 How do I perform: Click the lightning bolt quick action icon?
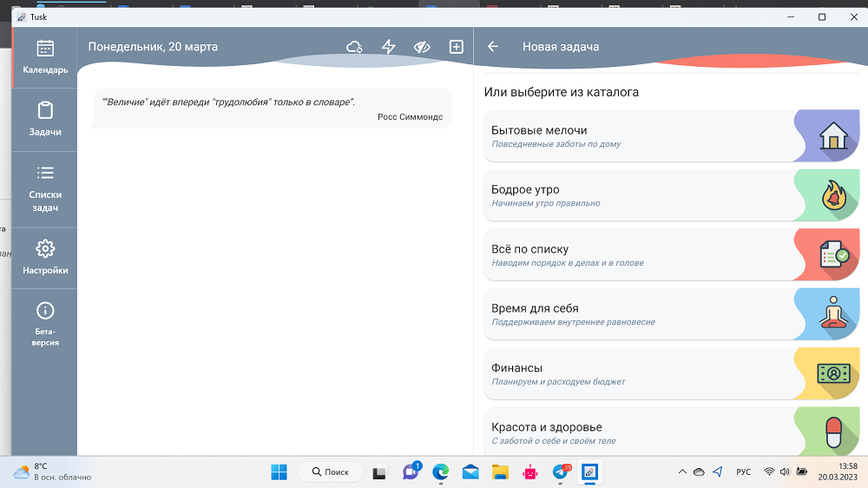388,47
